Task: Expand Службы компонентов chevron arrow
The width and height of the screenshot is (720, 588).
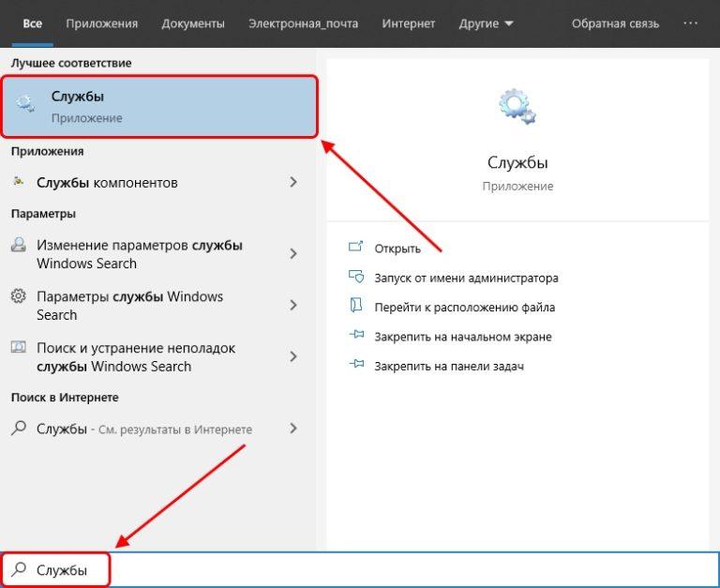Action: [293, 182]
